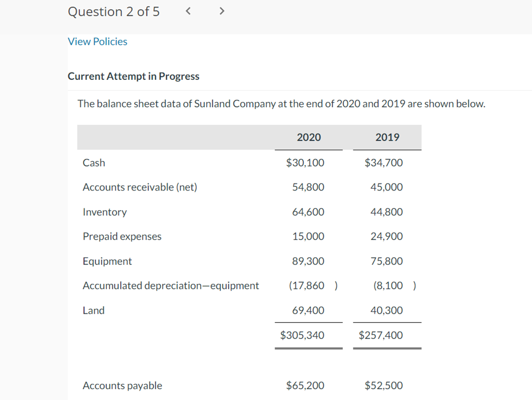Click the $305,340 total for 2020

[303, 335]
